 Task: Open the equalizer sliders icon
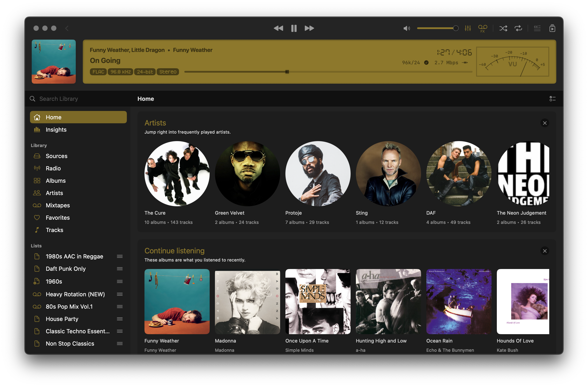click(468, 28)
